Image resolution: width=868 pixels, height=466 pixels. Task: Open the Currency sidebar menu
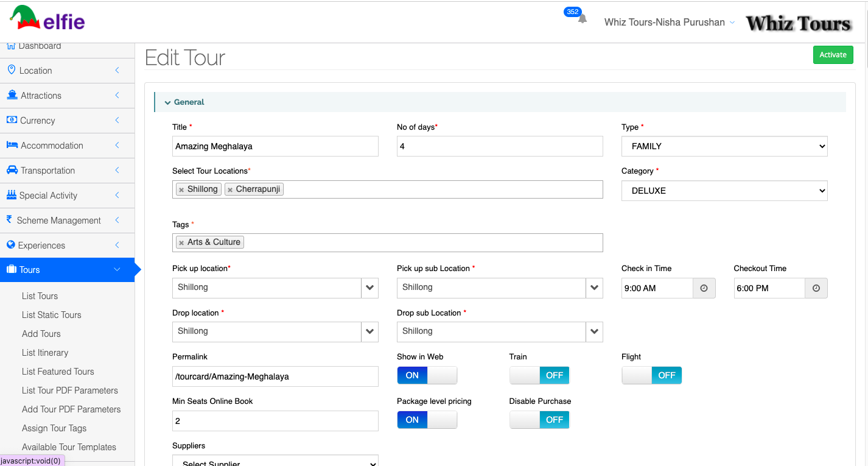(67, 120)
